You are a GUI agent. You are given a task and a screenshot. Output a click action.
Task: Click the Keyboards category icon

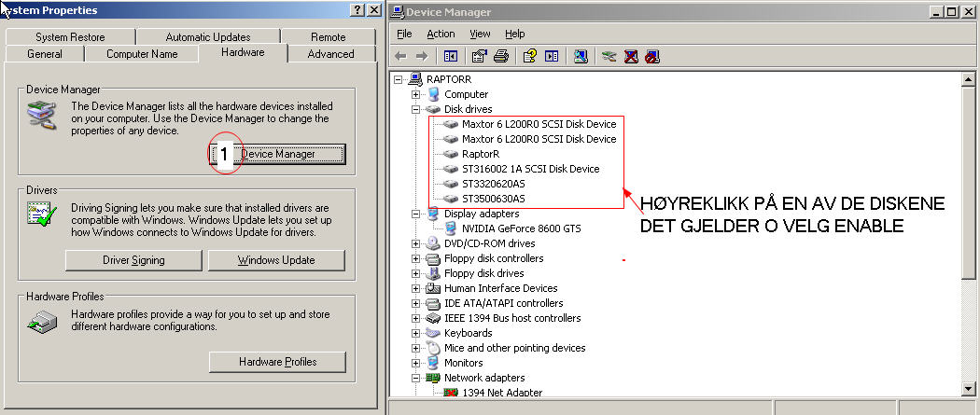(x=433, y=333)
